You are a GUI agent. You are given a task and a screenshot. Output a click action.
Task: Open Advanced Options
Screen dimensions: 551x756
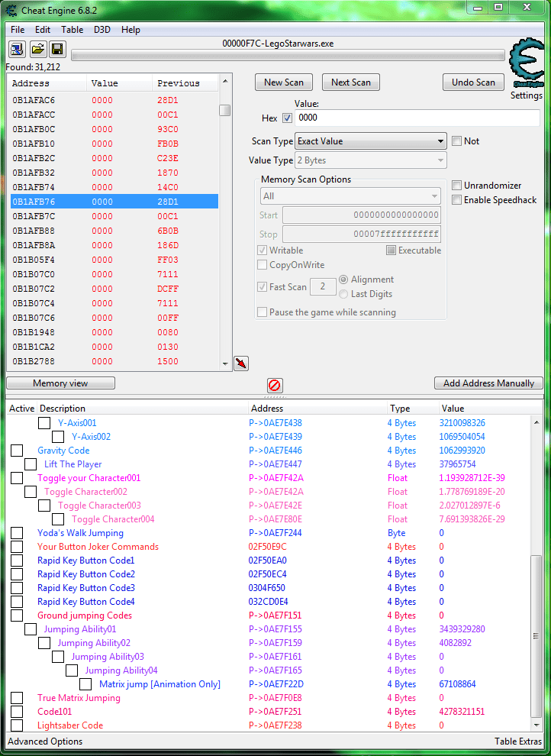point(45,741)
